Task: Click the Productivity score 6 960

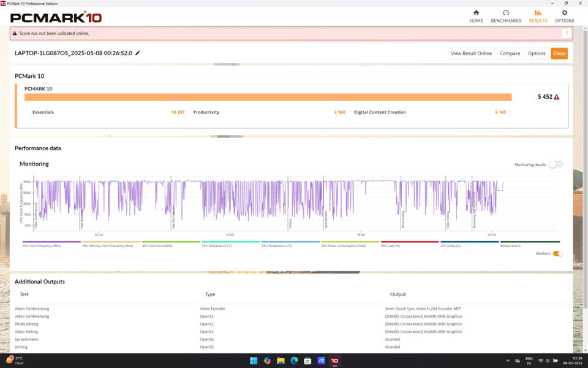Action: pyautogui.click(x=340, y=112)
